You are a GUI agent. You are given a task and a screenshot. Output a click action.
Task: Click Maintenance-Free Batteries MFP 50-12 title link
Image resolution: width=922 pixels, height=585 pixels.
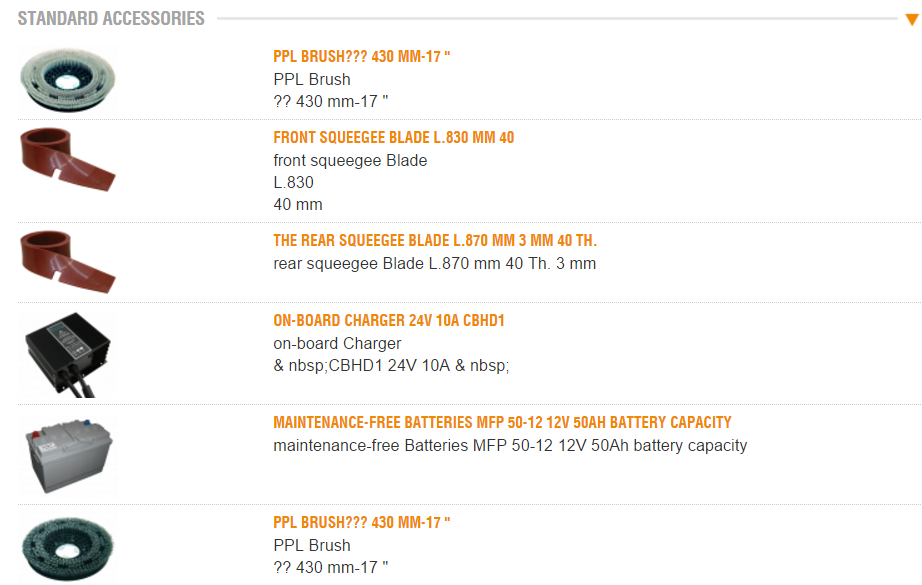tap(502, 422)
